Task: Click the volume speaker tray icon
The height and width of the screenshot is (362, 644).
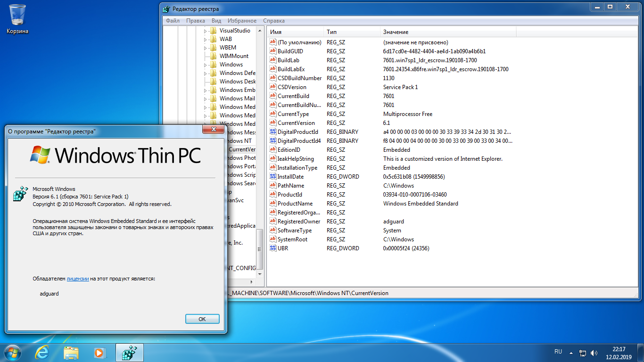Action: [594, 353]
